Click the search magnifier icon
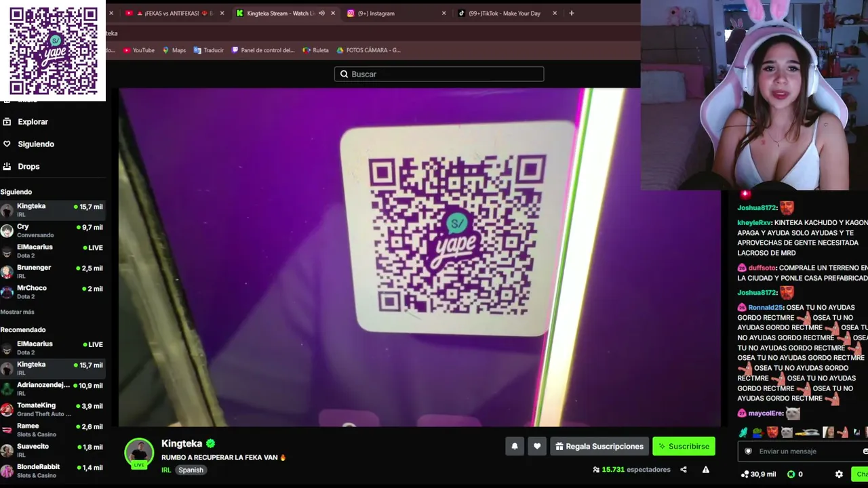Screen dimensions: 868x488 coord(344,74)
